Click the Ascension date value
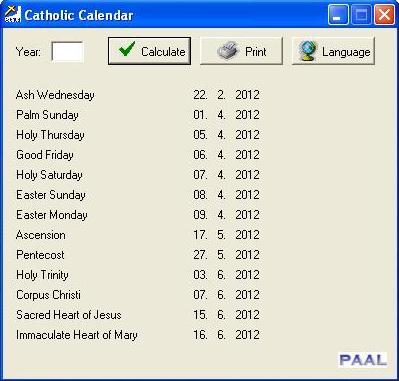 click(x=226, y=235)
